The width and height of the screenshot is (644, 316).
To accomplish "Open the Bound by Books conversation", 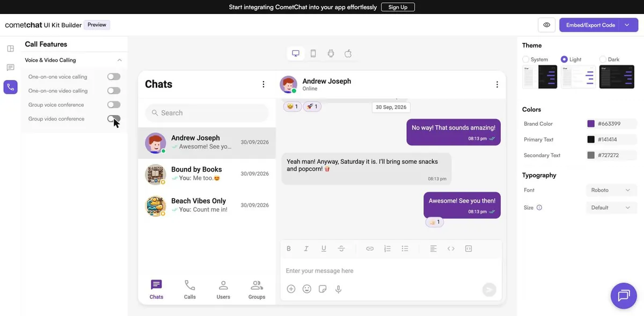I will [x=207, y=174].
